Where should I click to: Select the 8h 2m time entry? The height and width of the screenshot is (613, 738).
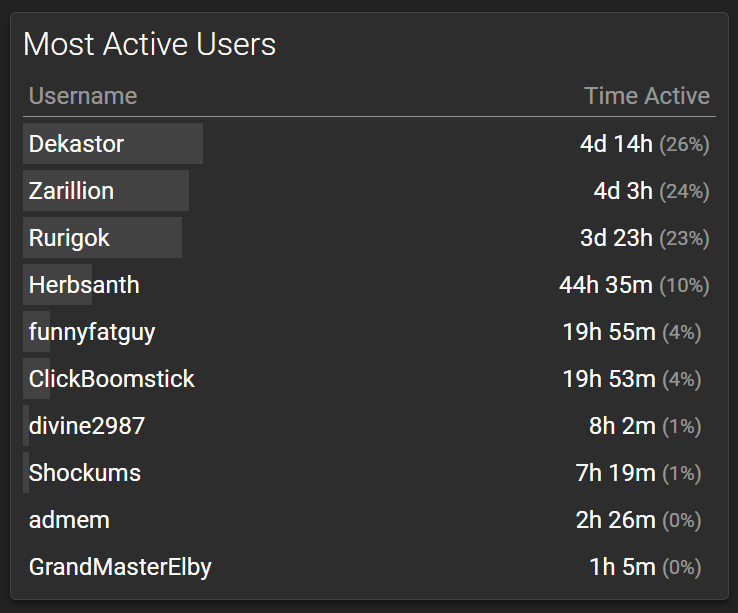tap(622, 426)
